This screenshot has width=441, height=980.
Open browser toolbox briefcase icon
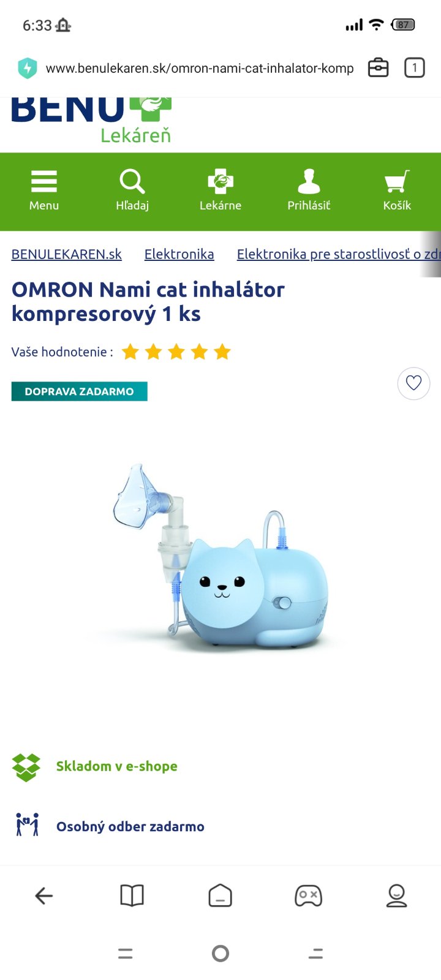coord(378,67)
